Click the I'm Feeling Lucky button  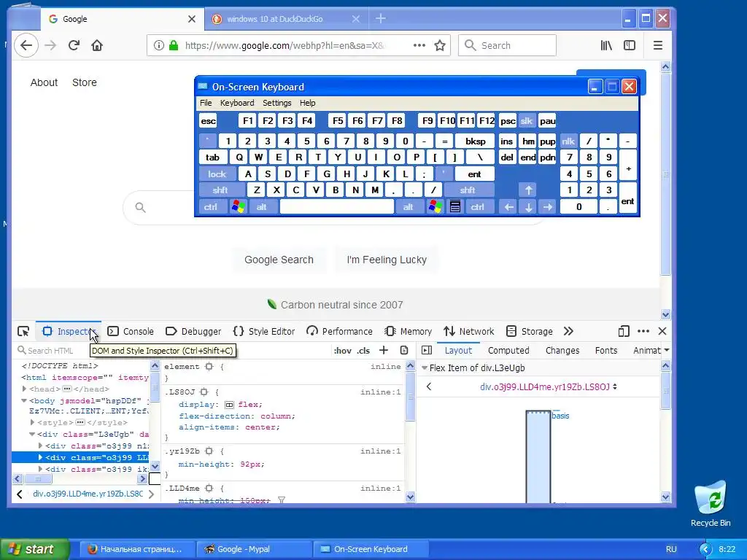click(x=387, y=260)
